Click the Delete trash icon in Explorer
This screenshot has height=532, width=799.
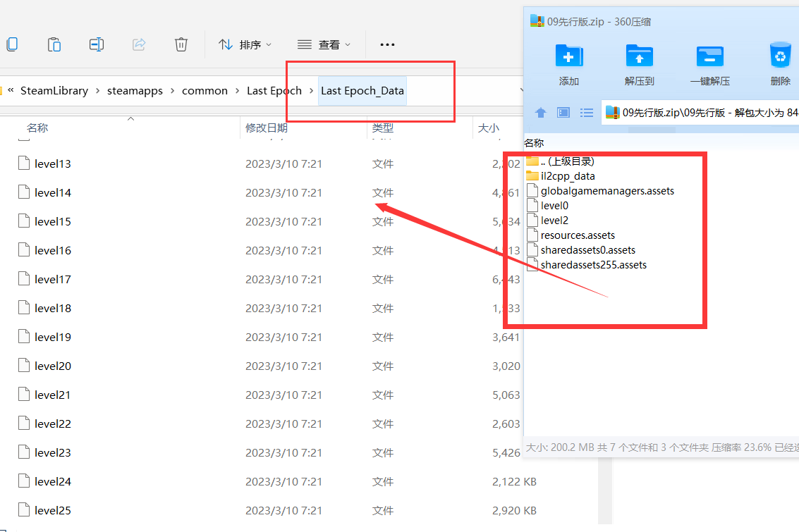[181, 44]
